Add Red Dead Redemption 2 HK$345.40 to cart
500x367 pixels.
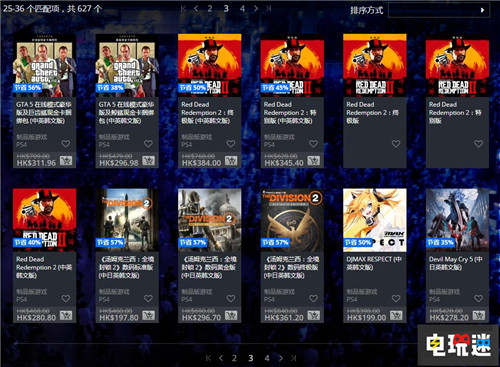point(313,161)
